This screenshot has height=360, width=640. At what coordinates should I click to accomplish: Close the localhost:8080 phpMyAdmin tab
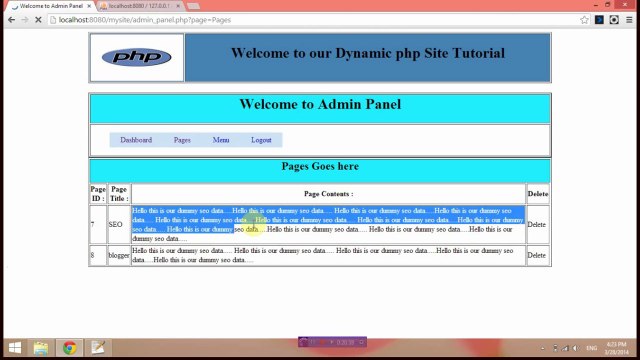pos(178,6)
